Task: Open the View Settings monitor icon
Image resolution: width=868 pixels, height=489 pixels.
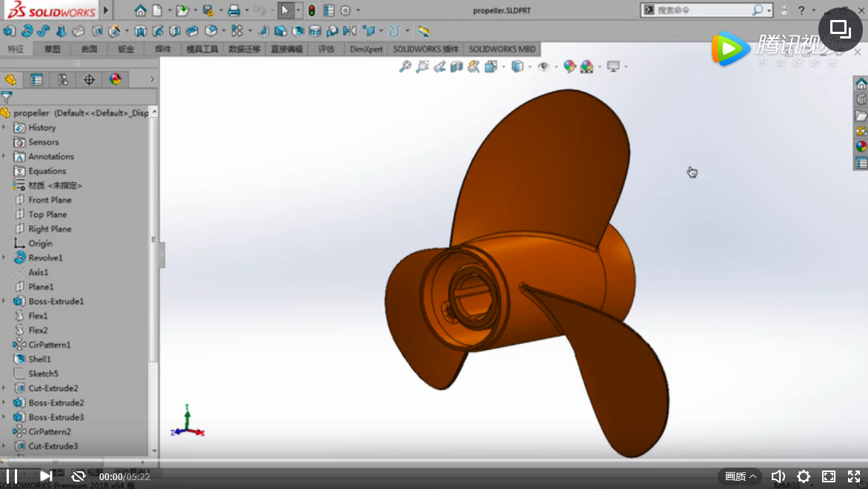Action: click(613, 67)
